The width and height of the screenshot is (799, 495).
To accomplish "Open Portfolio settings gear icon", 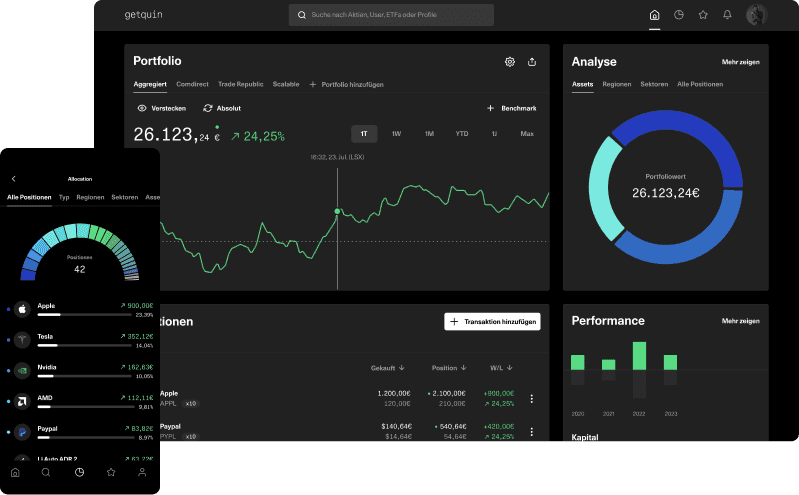I will click(x=510, y=62).
